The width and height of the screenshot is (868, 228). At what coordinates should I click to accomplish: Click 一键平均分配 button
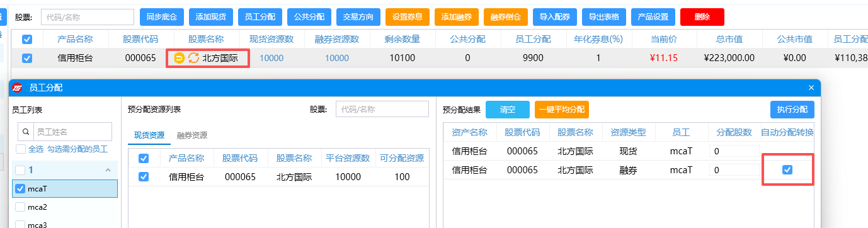coord(562,110)
